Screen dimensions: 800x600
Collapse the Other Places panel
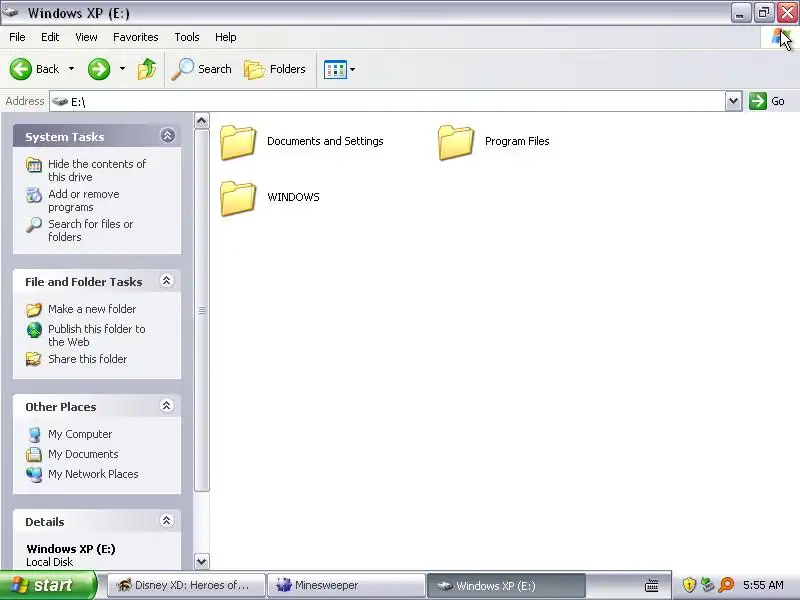pos(167,406)
